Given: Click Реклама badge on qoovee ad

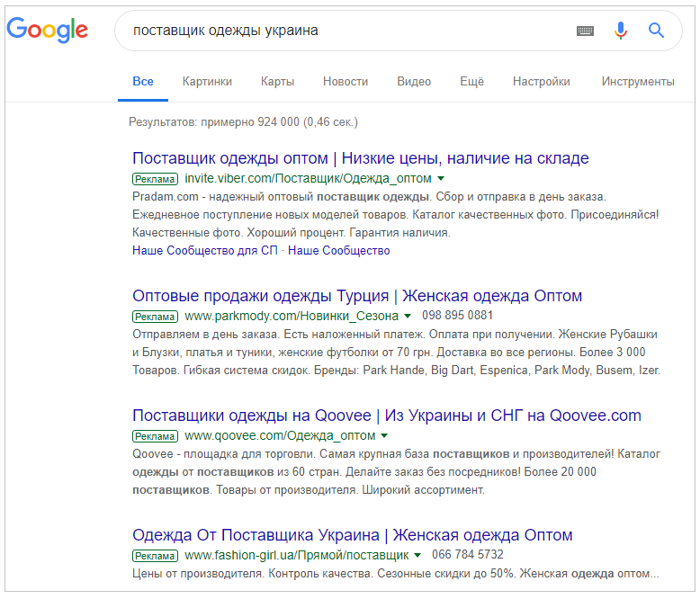Looking at the screenshot, I should pos(156,436).
